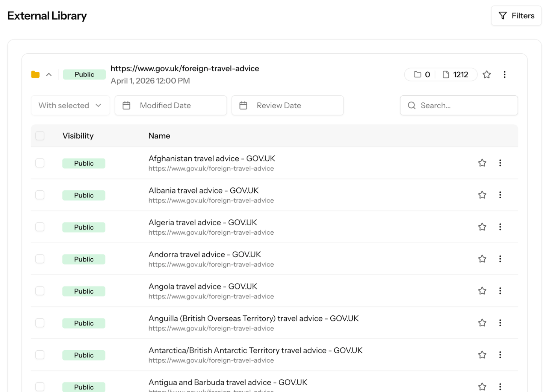549x392 pixels.
Task: Open Antigua and Barbuda travel advice
Action: point(228,382)
